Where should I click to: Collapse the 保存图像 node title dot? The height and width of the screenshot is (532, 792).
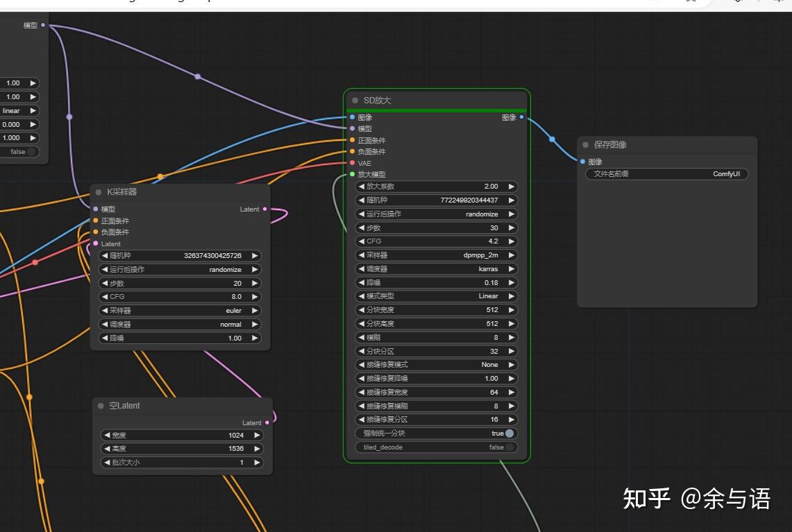coord(587,144)
